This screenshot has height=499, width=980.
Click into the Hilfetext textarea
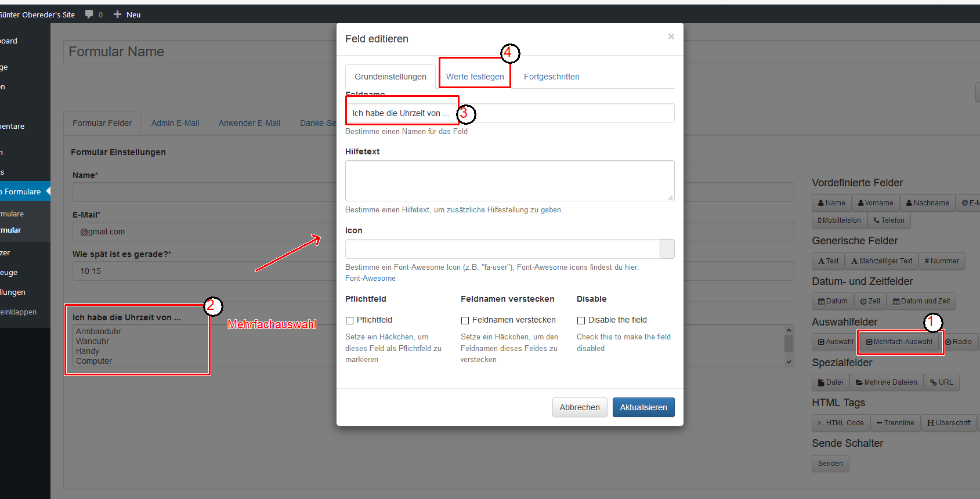[x=509, y=180]
